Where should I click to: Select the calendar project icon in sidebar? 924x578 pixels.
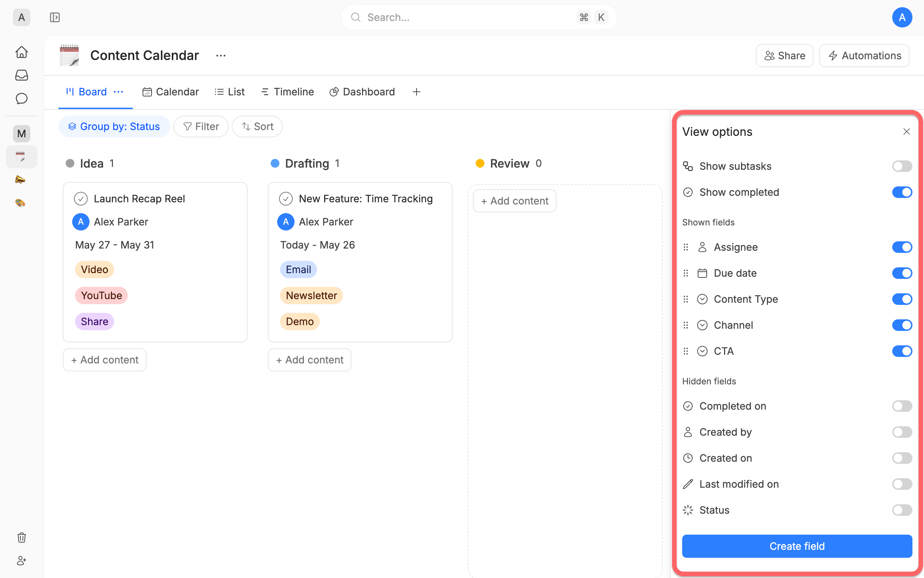pyautogui.click(x=21, y=156)
